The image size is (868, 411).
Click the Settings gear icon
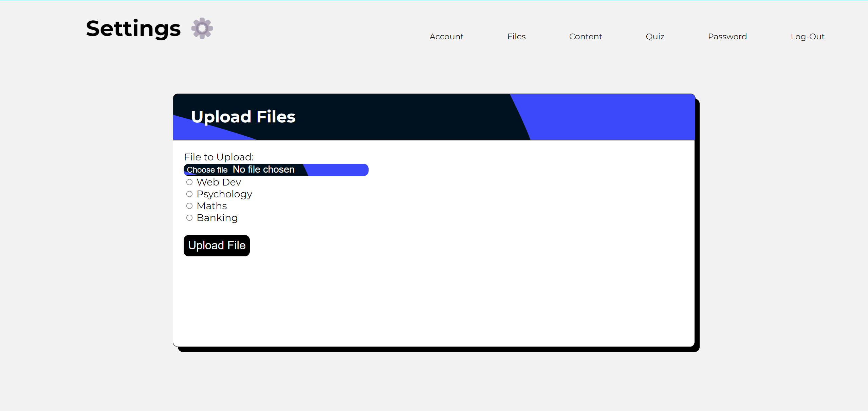pyautogui.click(x=202, y=28)
